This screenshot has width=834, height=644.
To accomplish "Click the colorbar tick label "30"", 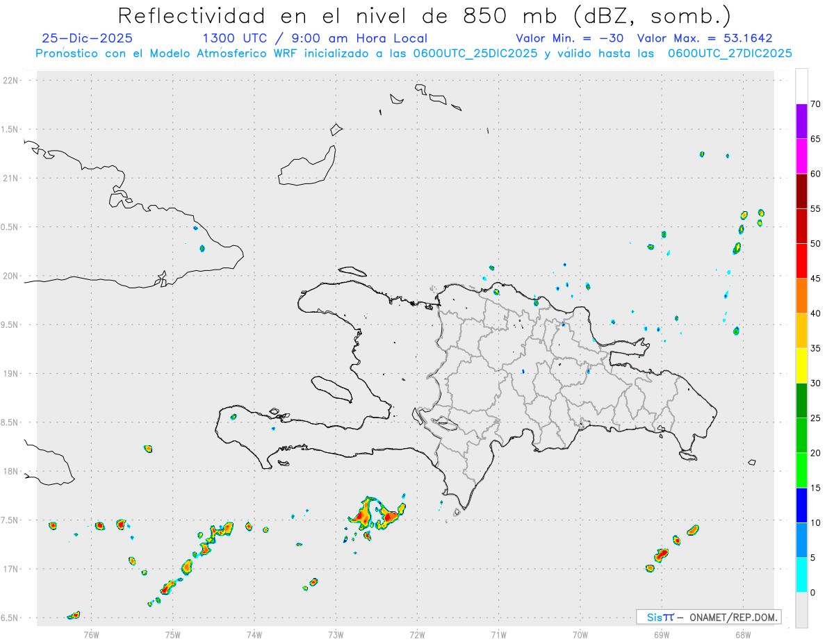I will tap(815, 383).
